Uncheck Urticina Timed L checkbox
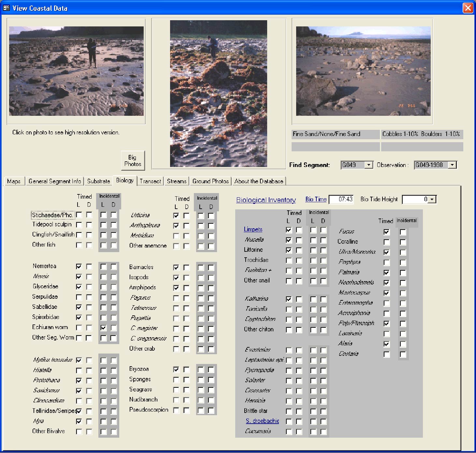The image size is (476, 453). coord(176,216)
